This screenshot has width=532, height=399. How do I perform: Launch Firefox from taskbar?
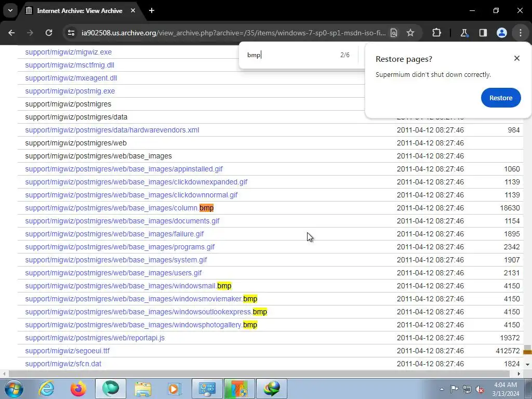point(78,389)
